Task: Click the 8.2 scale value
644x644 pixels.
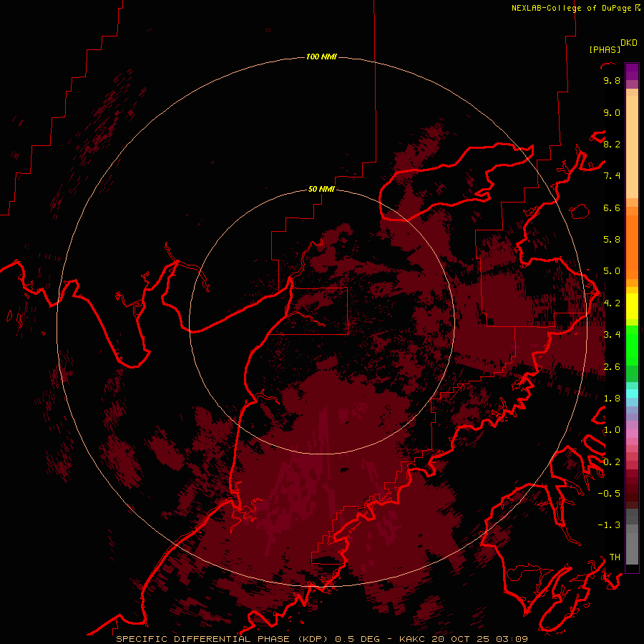Action: coord(612,144)
